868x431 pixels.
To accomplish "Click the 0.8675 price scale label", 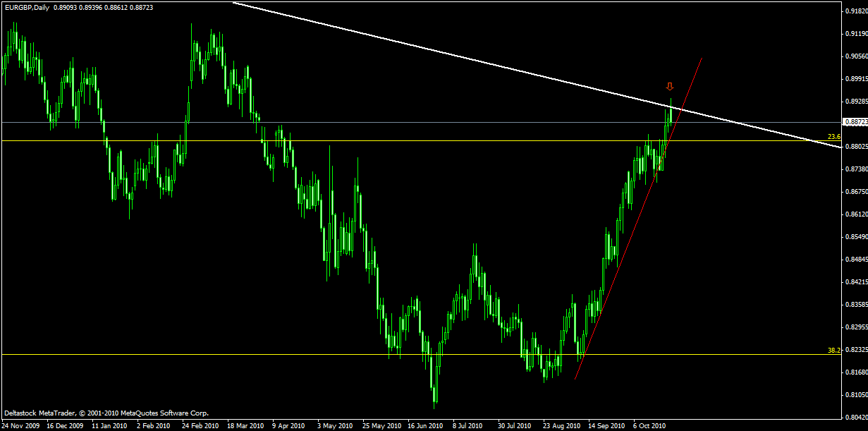I will tap(856, 192).
